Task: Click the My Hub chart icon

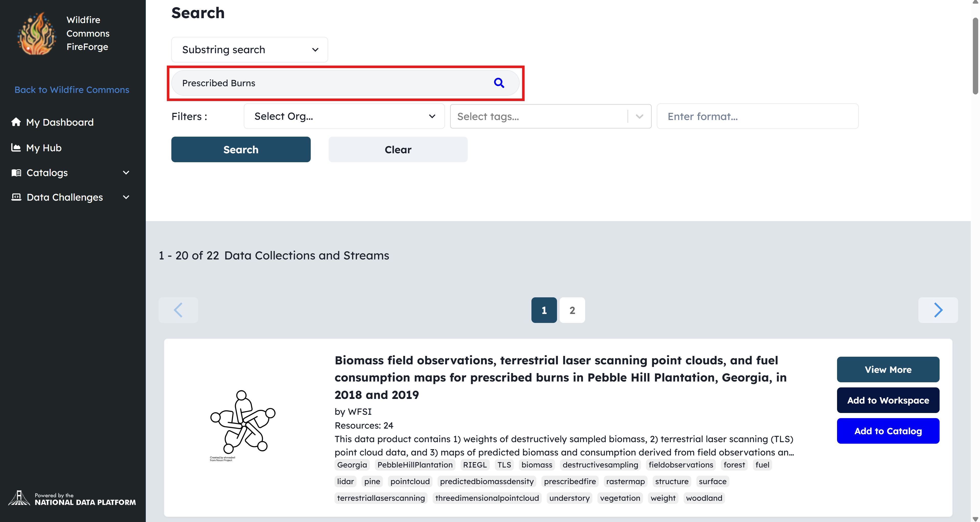Action: (16, 147)
